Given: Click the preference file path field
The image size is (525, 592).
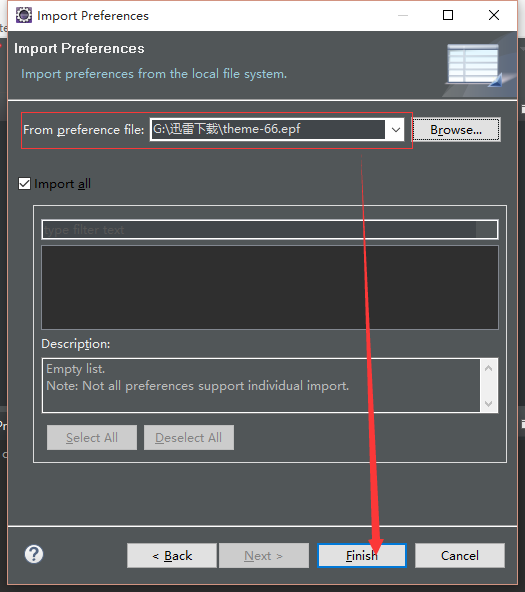Looking at the screenshot, I should (x=268, y=130).
